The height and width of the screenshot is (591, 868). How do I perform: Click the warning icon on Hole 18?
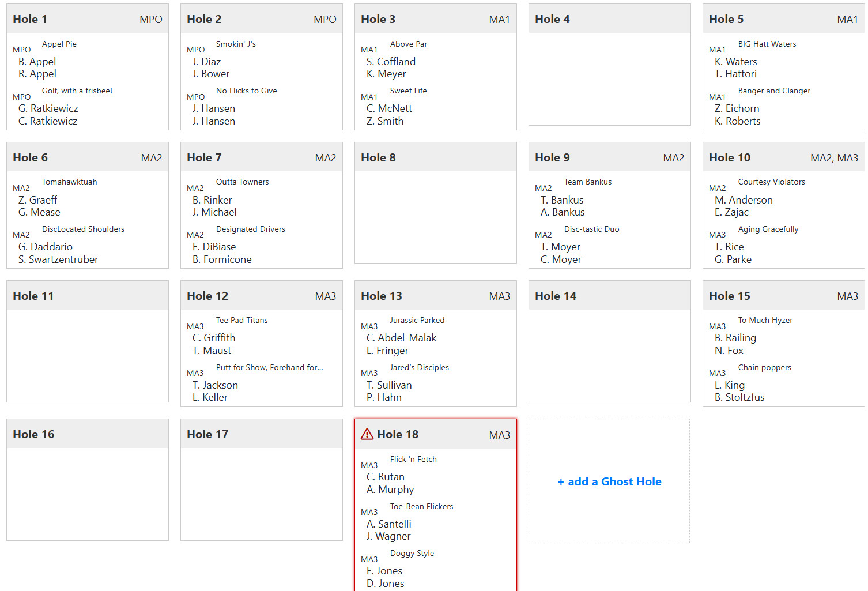tap(367, 434)
